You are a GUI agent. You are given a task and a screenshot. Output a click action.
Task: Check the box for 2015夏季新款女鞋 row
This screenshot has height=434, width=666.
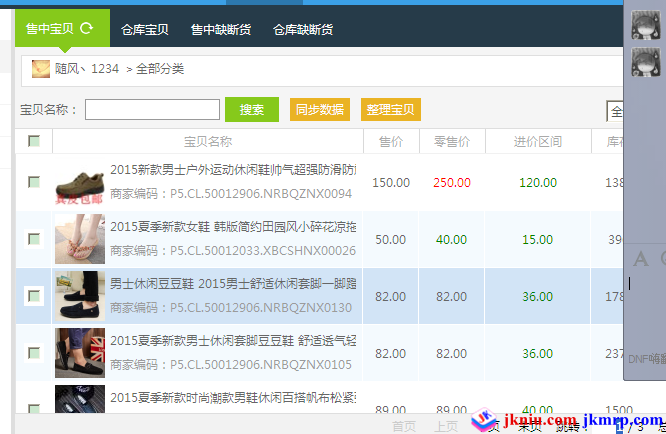click(x=34, y=240)
